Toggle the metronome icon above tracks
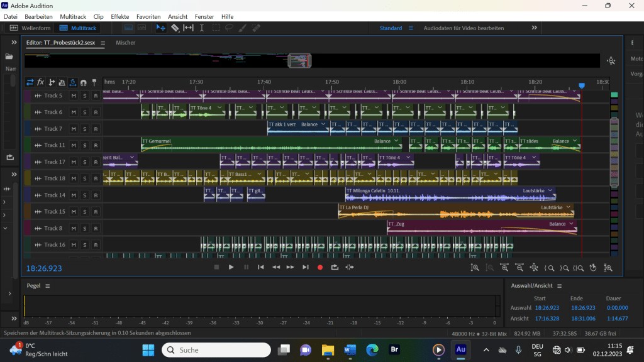 [x=62, y=82]
